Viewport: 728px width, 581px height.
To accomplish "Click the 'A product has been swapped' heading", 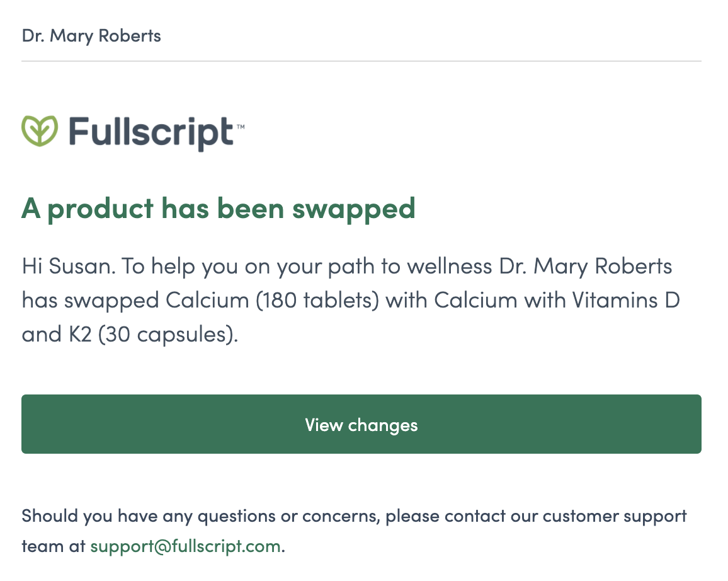I will click(219, 209).
